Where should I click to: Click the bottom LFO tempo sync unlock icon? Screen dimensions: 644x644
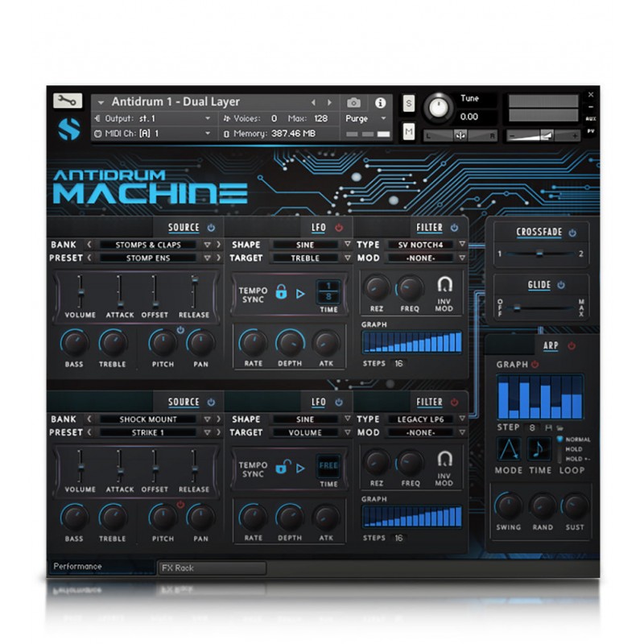[x=281, y=468]
